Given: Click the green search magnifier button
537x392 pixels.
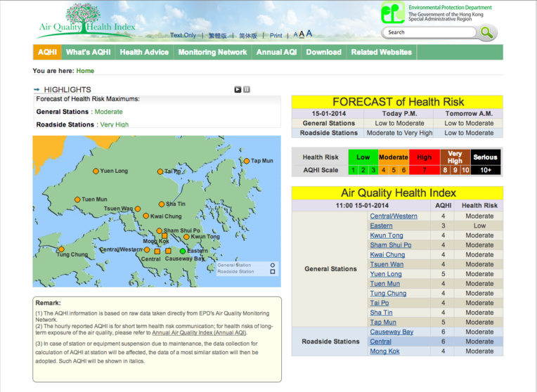Looking at the screenshot, I should (487, 32).
